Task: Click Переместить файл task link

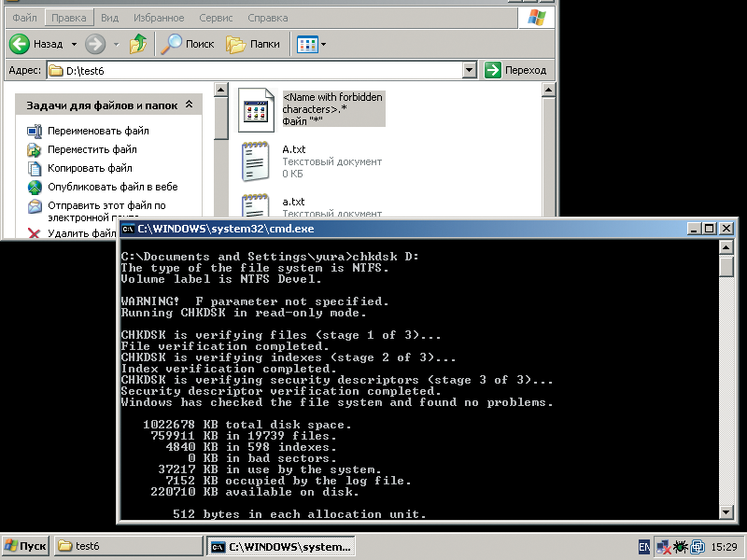Action: [x=92, y=149]
